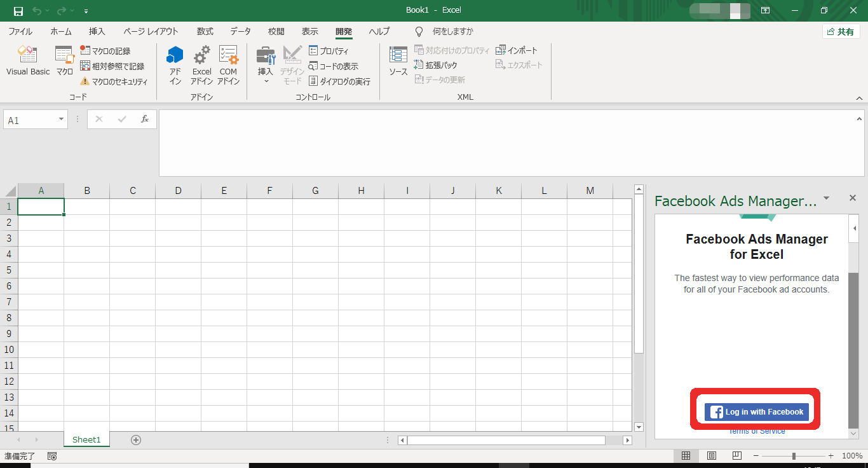This screenshot has width=868, height=468.
Task: Click the Save icon in title bar
Action: point(18,11)
